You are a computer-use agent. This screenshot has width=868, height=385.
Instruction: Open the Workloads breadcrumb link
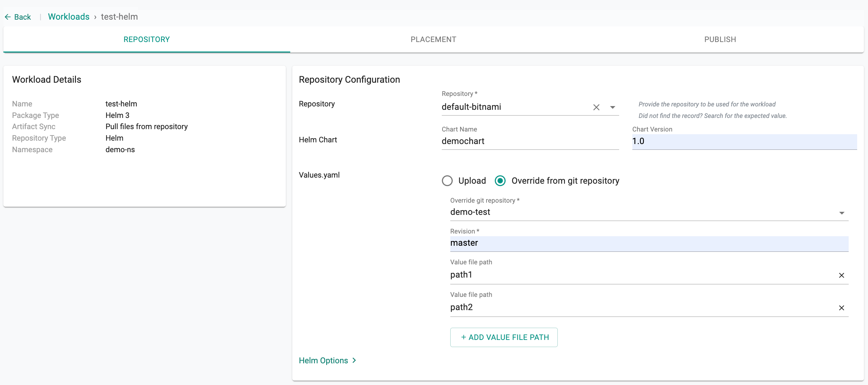pos(68,17)
